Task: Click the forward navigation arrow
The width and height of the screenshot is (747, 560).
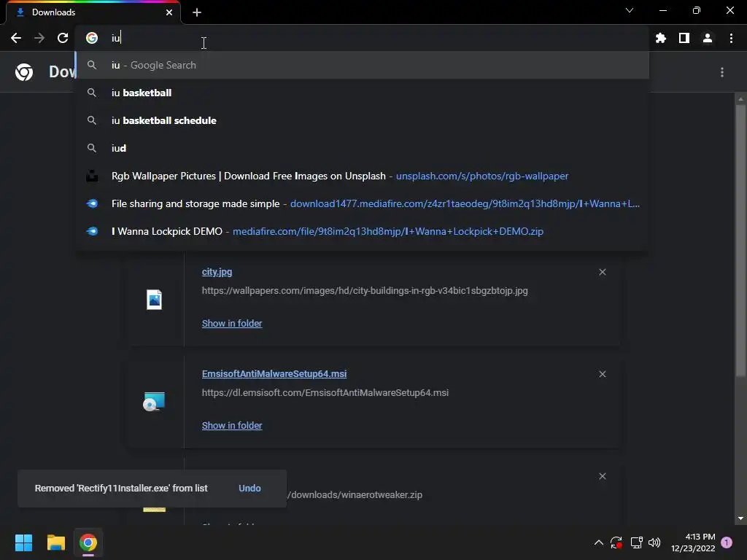Action: coord(39,38)
